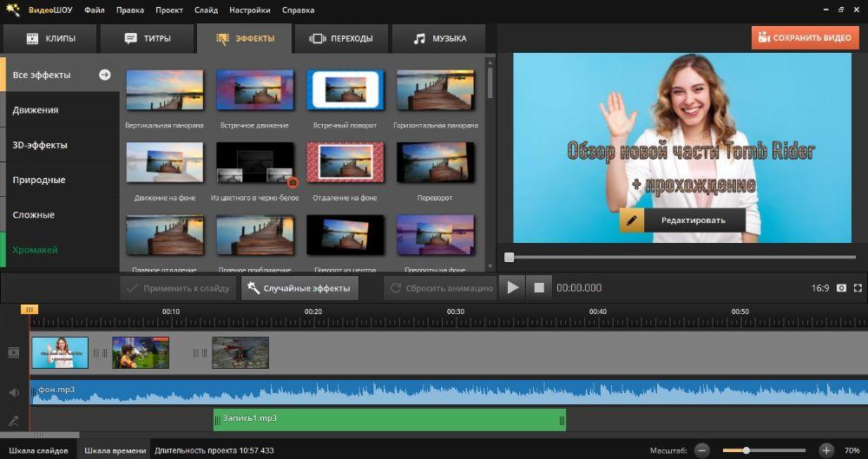Toggle fullscreen preview icon
Image resolution: width=868 pixels, height=459 pixels.
pos(858,288)
